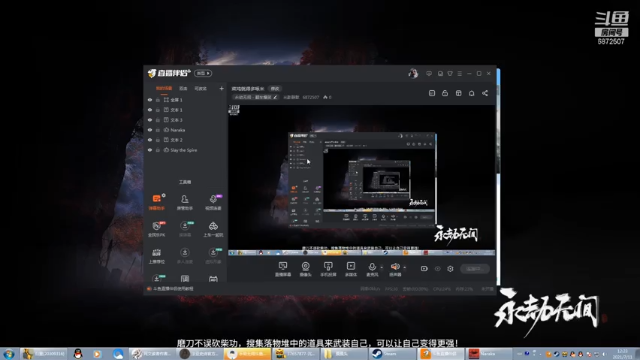The width and height of the screenshot is (640, 360).
Task: Select the Slay the Spire source row
Action: [x=186, y=150]
